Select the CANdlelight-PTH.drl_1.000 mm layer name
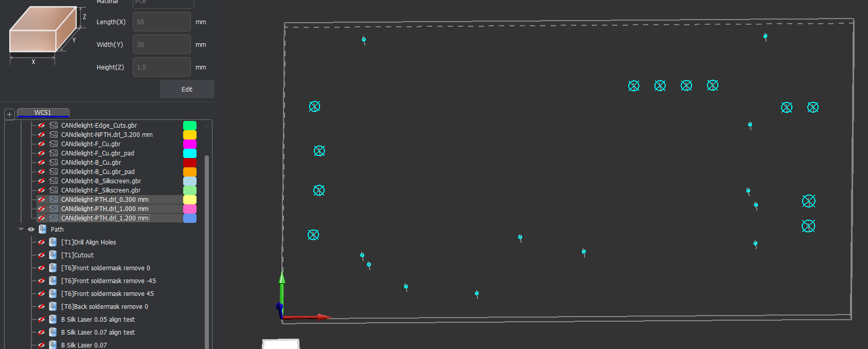868x349 pixels. [x=104, y=208]
